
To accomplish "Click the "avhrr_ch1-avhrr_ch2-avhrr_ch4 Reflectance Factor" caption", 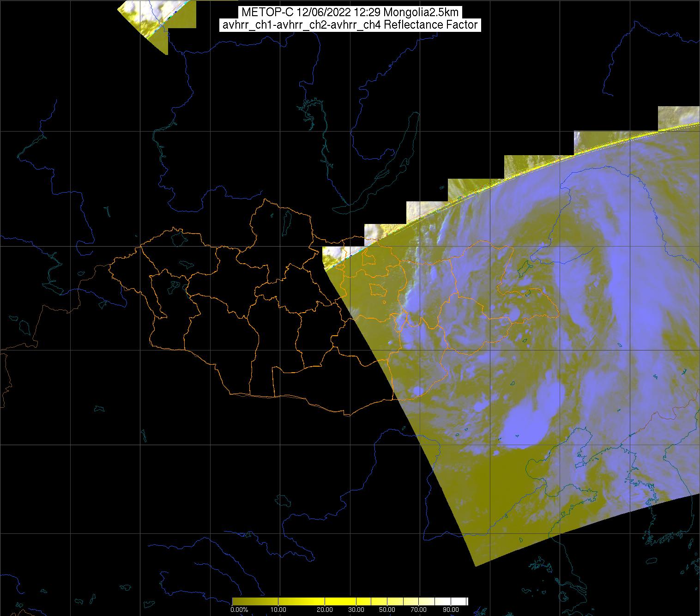I will coord(350,25).
